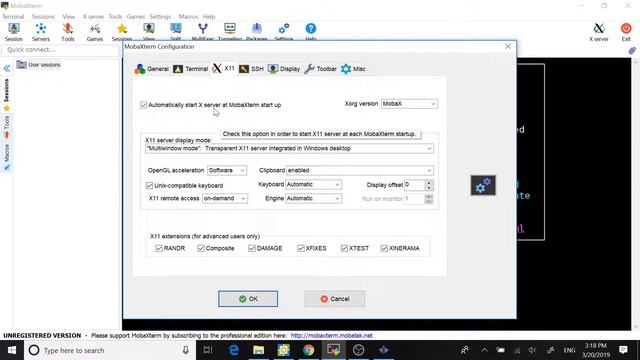Open the Keyboard dropdown
This screenshot has height=360, width=640.
(313, 184)
